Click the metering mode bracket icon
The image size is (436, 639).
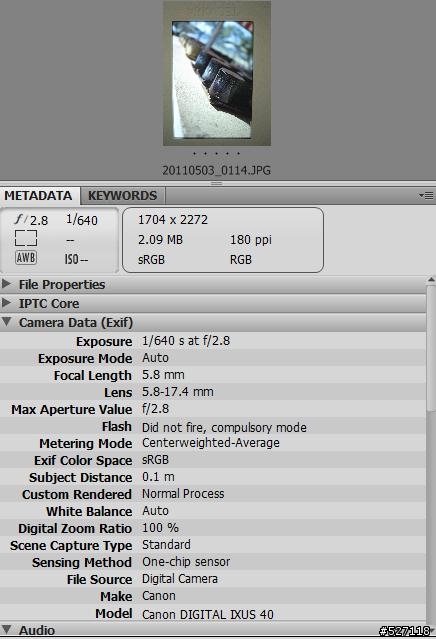26,238
